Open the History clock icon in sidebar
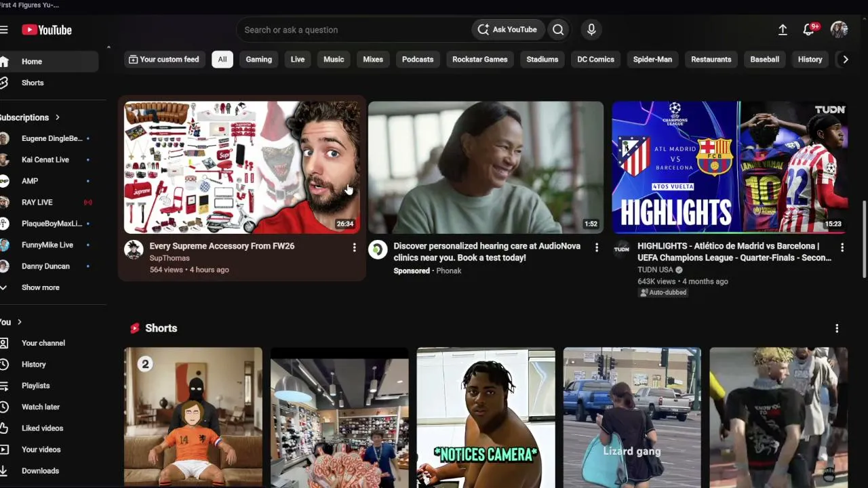Image resolution: width=868 pixels, height=488 pixels. point(4,365)
